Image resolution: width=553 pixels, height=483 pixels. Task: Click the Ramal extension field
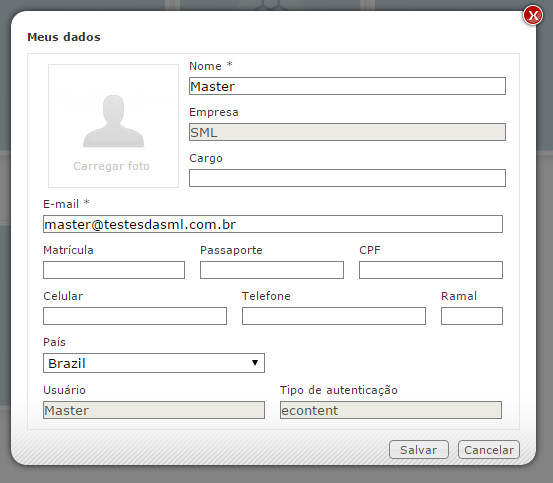[472, 316]
